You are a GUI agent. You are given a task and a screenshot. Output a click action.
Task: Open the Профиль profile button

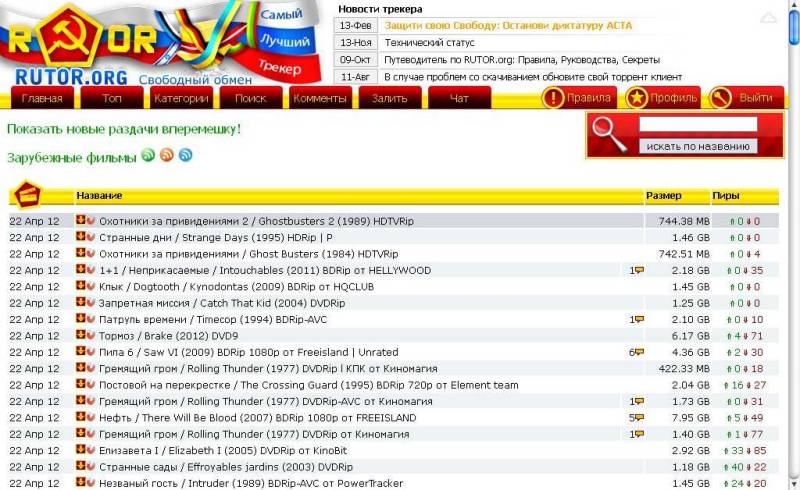662,97
